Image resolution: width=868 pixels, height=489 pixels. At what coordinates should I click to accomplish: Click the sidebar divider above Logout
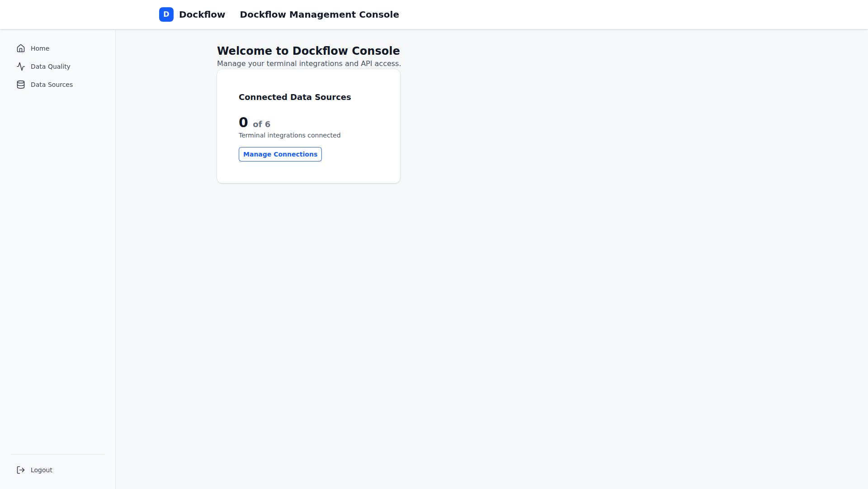click(57, 454)
